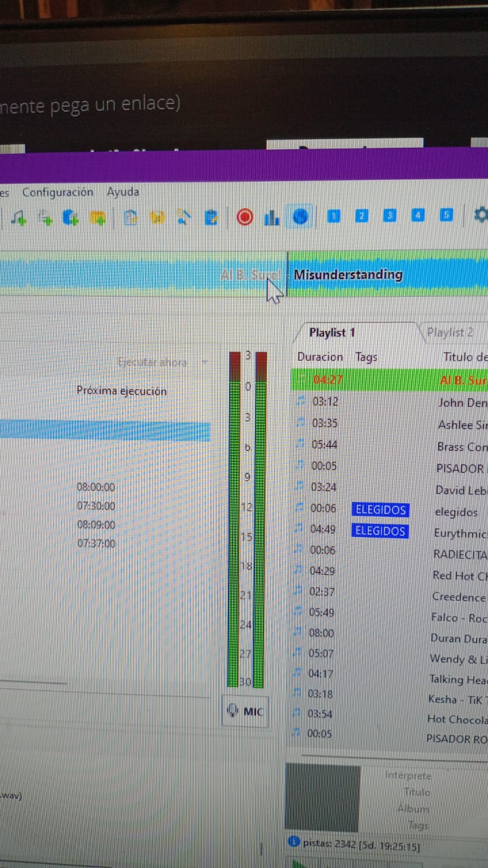This screenshot has height=868, width=488.
Task: Click the red record button icon
Action: [x=245, y=217]
